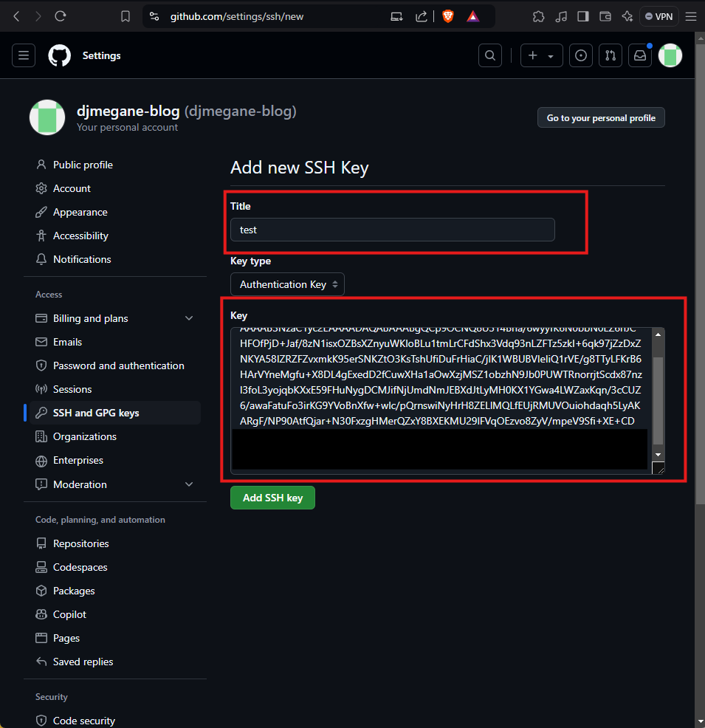
Task: Bookmark this page using the bookmark icon
Action: point(125,16)
